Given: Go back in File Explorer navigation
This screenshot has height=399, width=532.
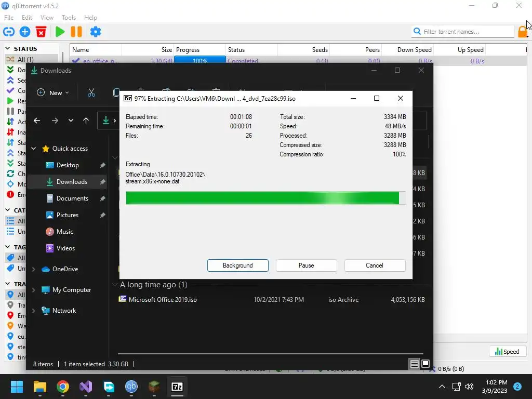Looking at the screenshot, I should click(x=37, y=121).
